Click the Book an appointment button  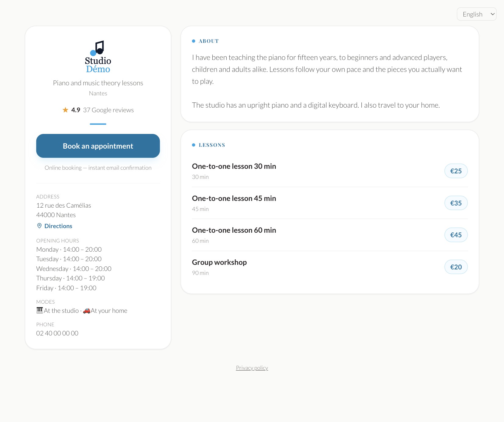point(98,146)
